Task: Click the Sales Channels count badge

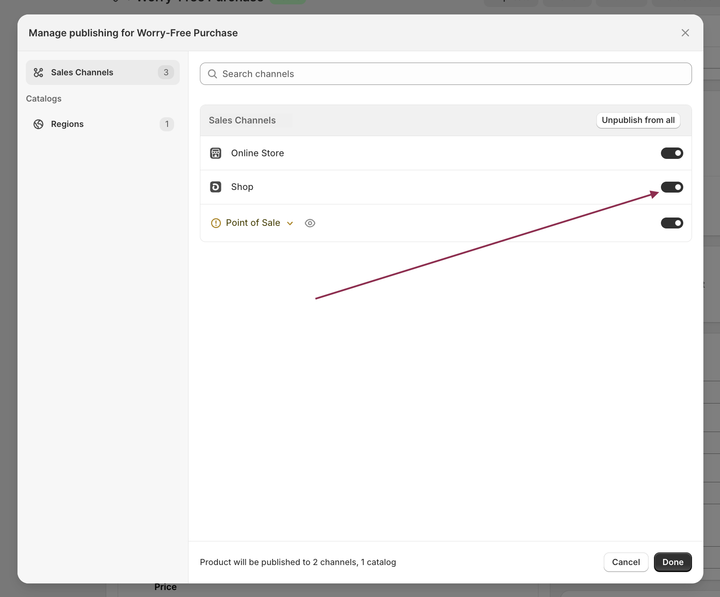Action: tap(166, 73)
